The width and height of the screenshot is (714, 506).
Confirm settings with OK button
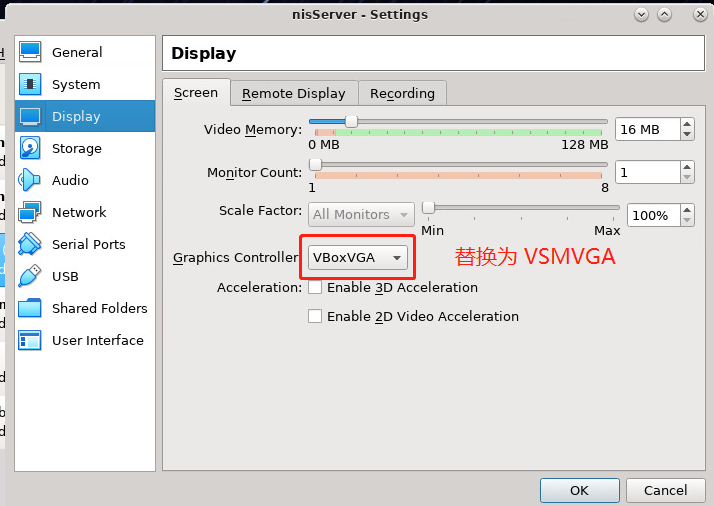[x=580, y=491]
